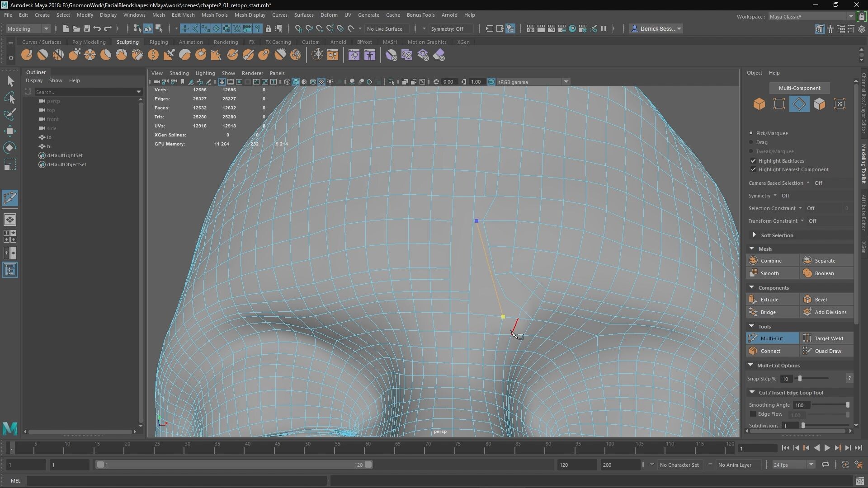
Task: Click the isolate select icon in viewport bar
Action: pyautogui.click(x=392, y=82)
